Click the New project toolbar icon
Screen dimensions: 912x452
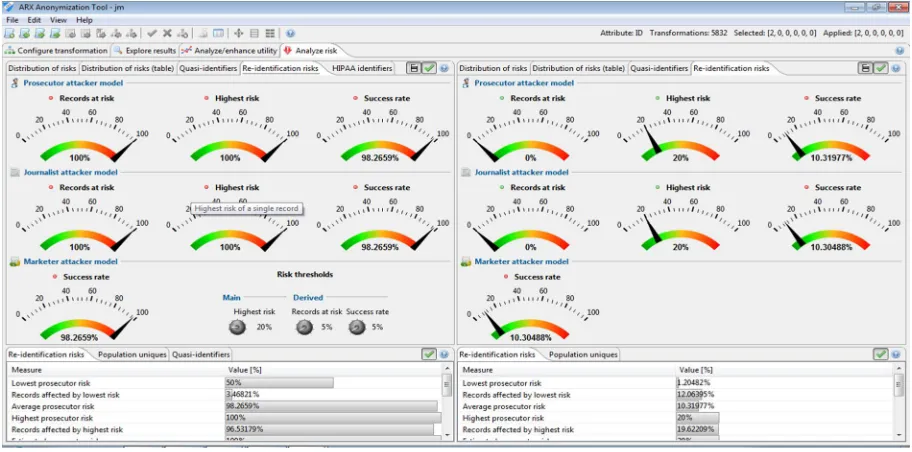point(9,34)
